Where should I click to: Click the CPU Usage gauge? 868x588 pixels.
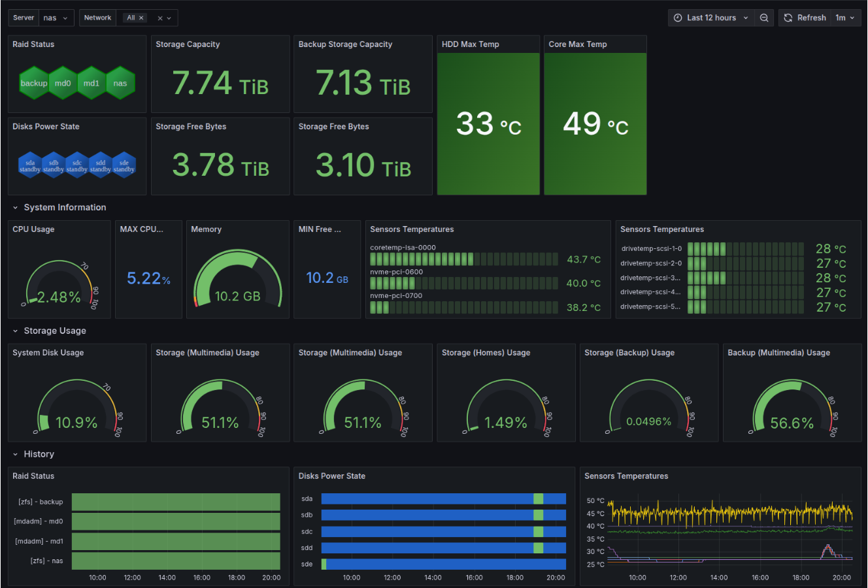(59, 287)
